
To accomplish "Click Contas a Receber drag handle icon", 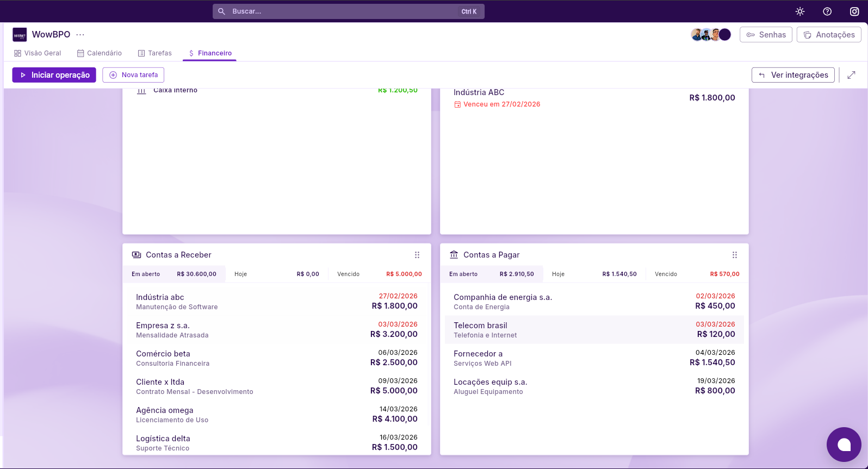I will (x=417, y=255).
